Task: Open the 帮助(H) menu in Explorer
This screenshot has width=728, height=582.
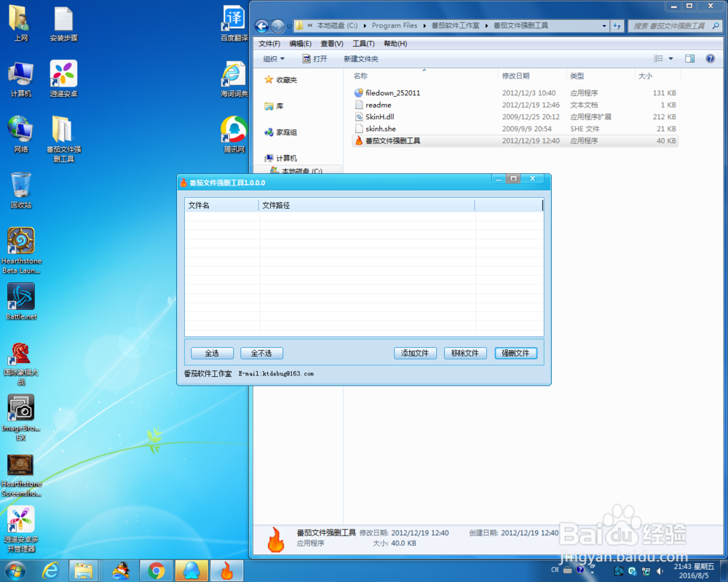Action: click(395, 44)
